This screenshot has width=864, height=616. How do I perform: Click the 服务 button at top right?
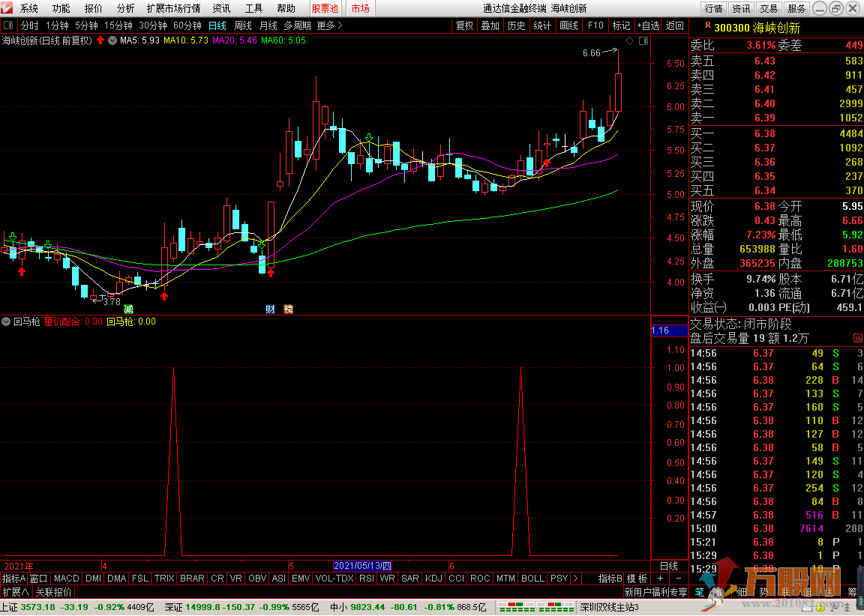coord(796,8)
